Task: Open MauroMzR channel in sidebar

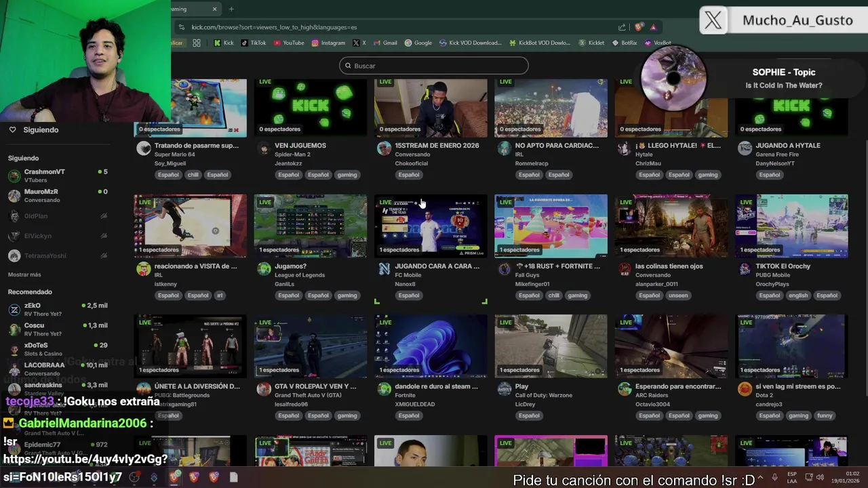Action: pyautogui.click(x=57, y=196)
